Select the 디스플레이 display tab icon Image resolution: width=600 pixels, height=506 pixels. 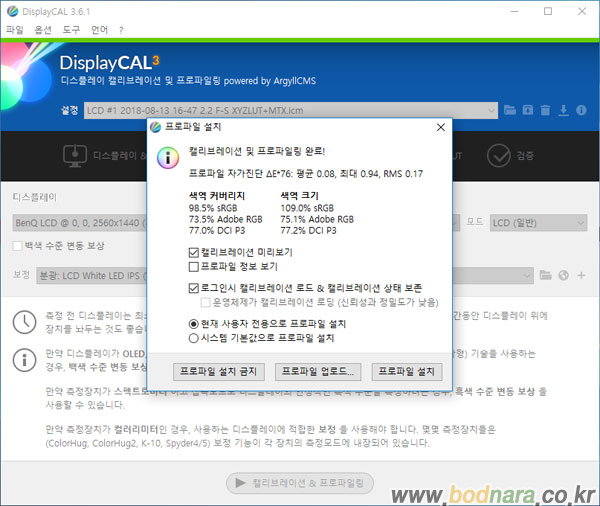pos(75,156)
